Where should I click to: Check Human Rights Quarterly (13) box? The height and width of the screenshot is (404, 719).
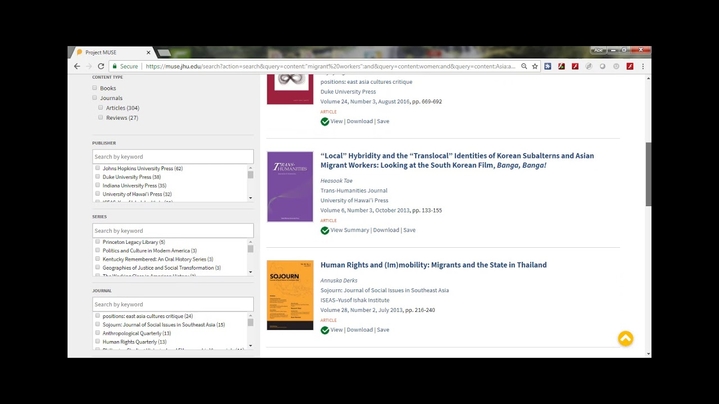(97, 341)
